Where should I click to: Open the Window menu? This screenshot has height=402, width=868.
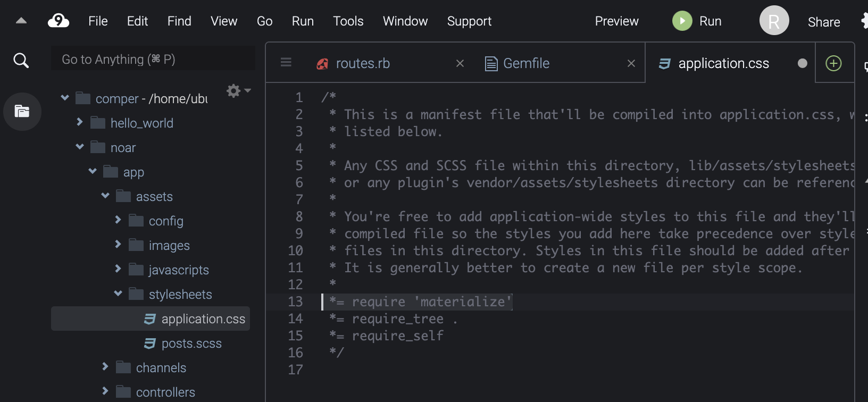[405, 21]
